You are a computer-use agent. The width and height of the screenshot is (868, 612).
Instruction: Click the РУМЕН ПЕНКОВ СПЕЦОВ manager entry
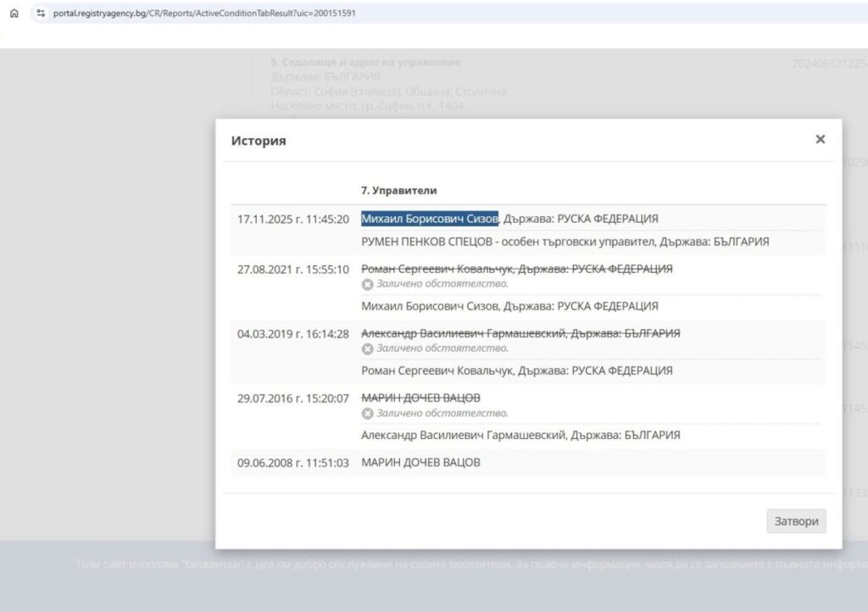tap(565, 242)
